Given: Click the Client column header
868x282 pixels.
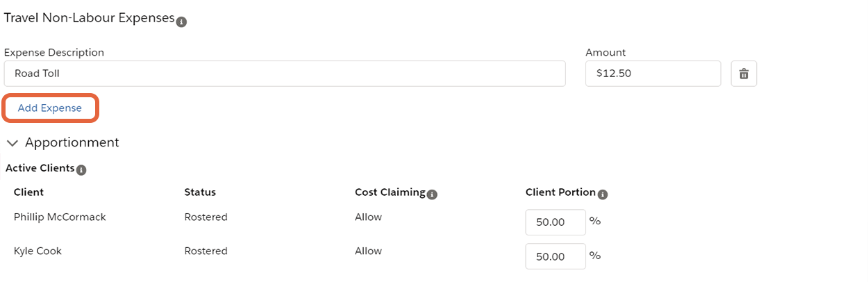Looking at the screenshot, I should [28, 192].
